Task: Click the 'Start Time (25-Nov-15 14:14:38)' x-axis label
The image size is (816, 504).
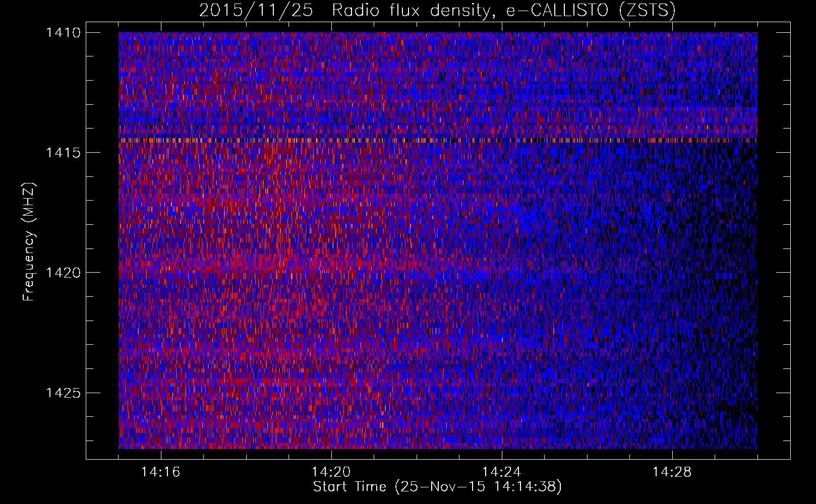Action: tap(437, 487)
